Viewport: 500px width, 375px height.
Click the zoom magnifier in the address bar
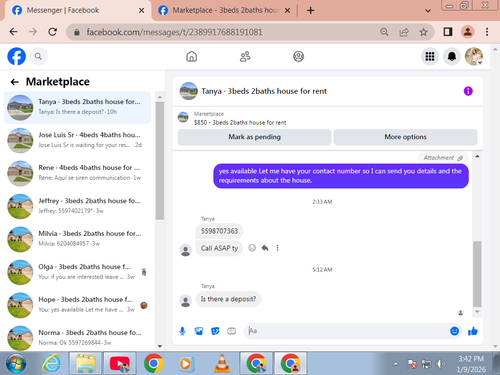click(384, 32)
